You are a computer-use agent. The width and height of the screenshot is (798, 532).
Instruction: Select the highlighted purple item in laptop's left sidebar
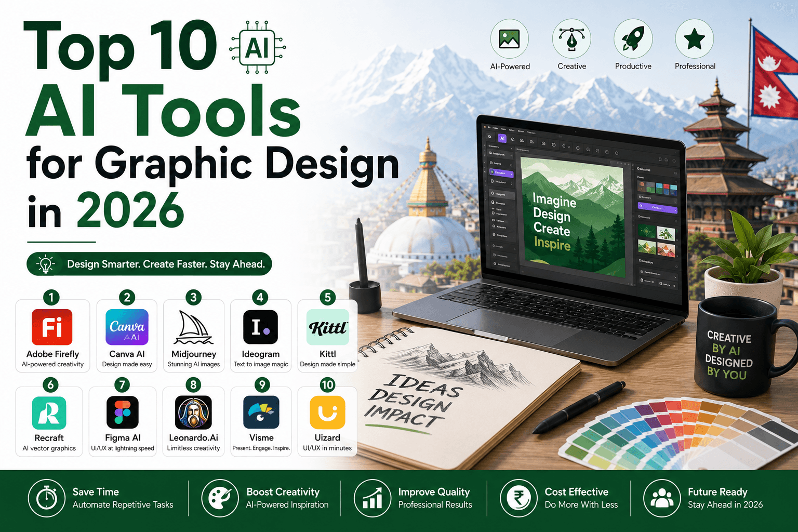[x=502, y=173]
